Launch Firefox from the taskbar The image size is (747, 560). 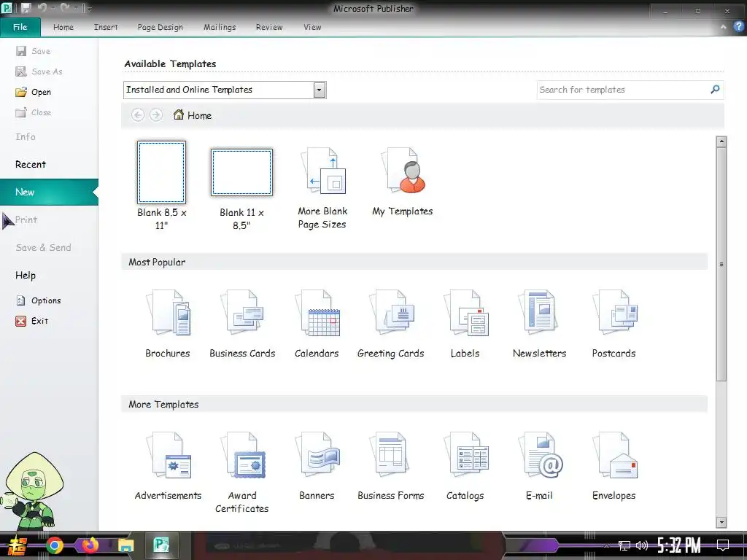90,545
